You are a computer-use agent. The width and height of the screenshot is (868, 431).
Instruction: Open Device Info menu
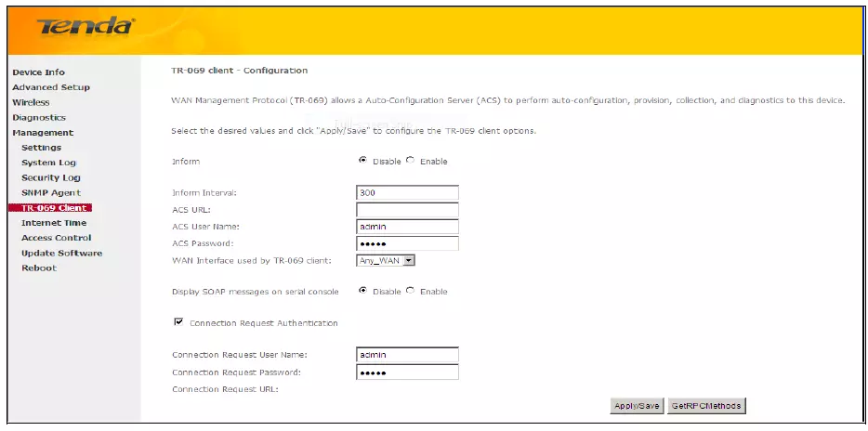(x=38, y=72)
